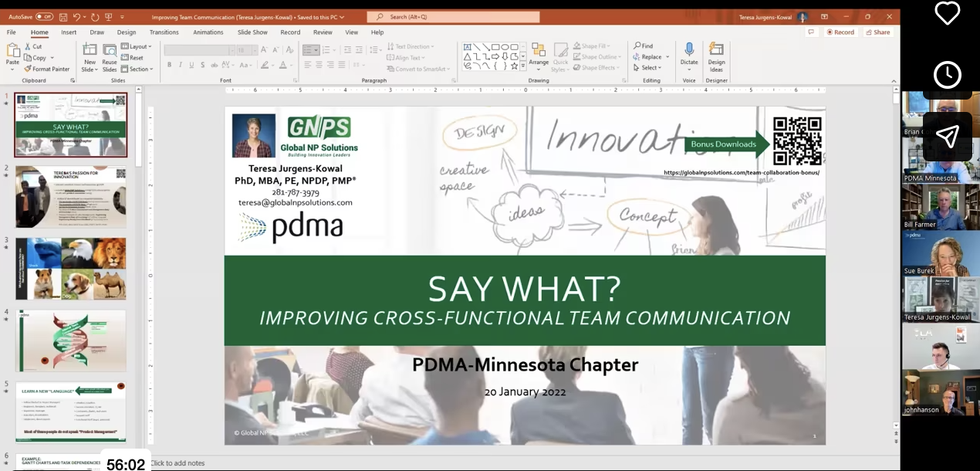Click the Find icon in Editing group
Viewport: 980px width, 471px height.
638,45
